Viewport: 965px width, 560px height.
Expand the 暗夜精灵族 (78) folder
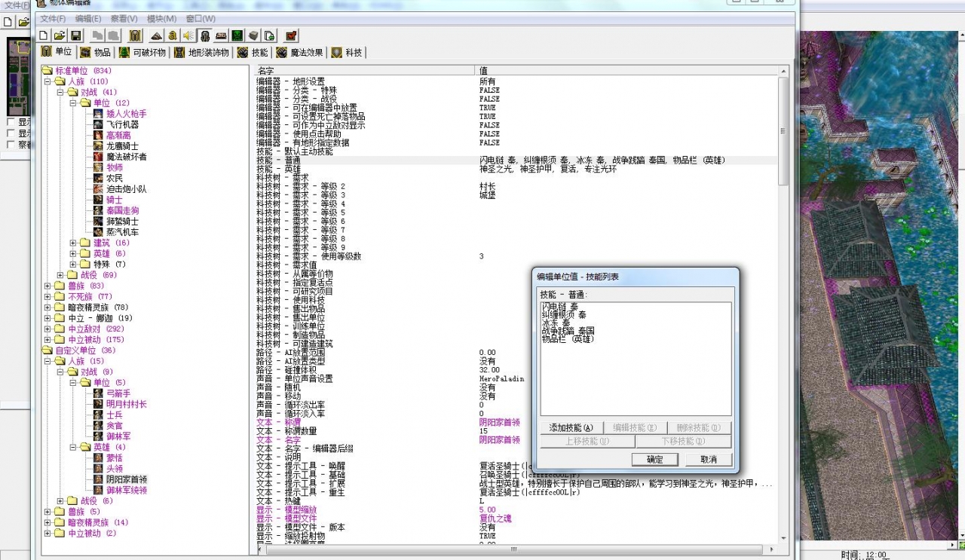click(47, 308)
